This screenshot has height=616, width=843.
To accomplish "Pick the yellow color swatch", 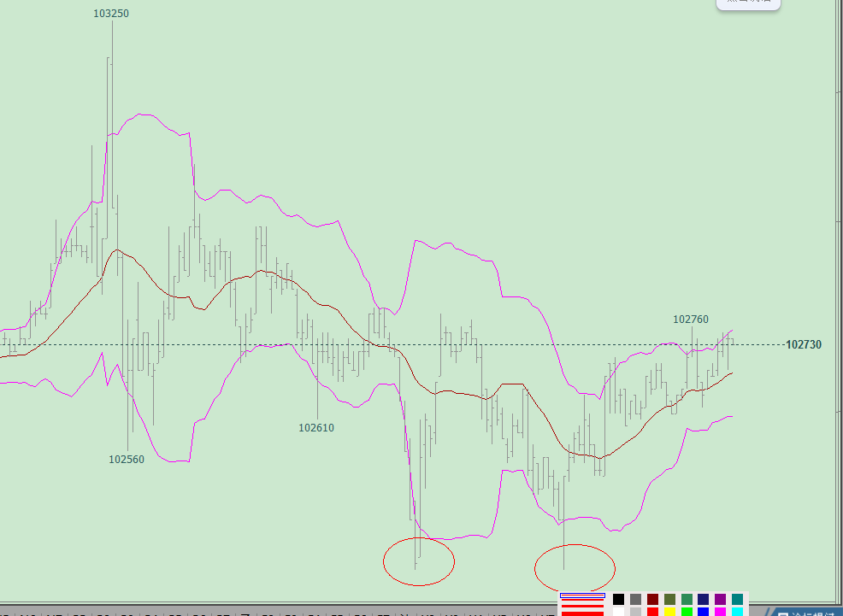I will (669, 612).
